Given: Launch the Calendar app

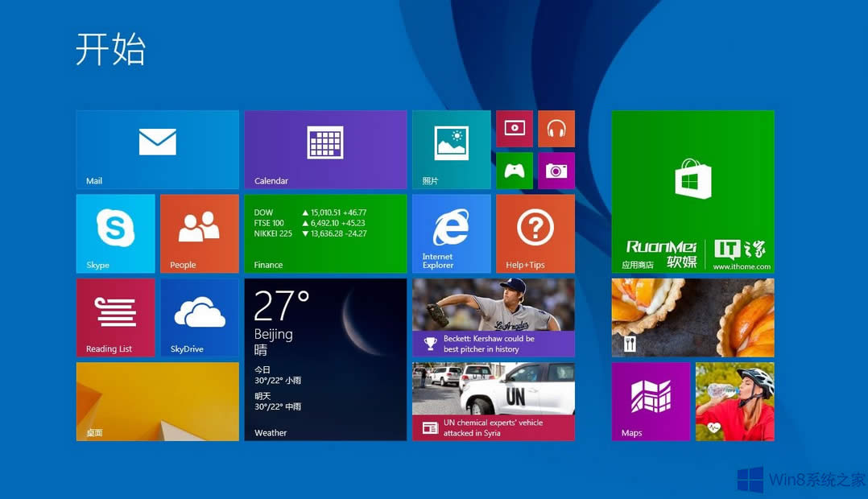Looking at the screenshot, I should click(x=324, y=149).
